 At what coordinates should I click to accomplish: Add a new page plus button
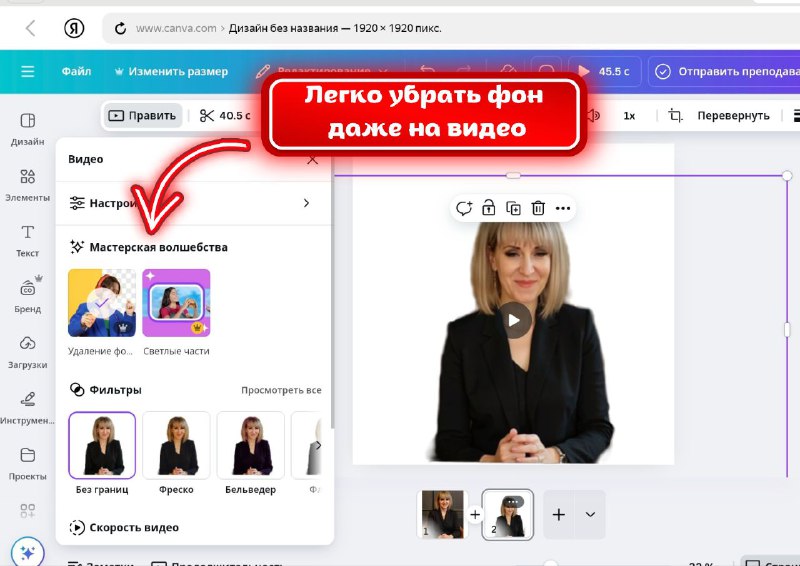pyautogui.click(x=559, y=514)
